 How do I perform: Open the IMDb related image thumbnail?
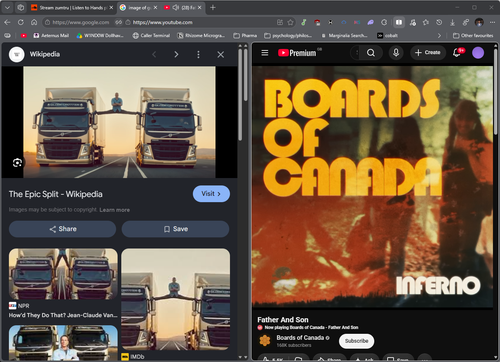pos(176,299)
